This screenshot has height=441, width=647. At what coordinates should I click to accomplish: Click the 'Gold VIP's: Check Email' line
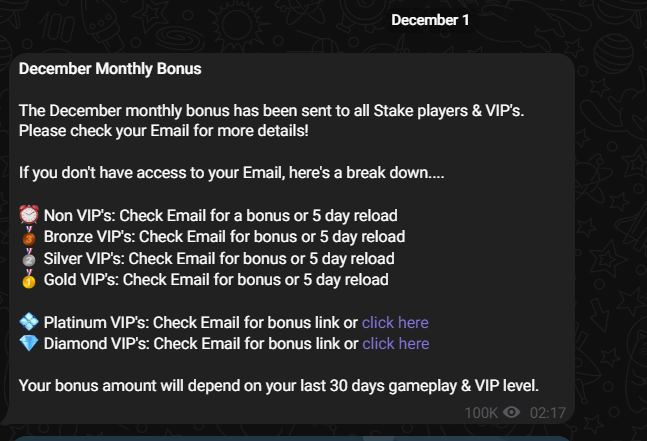[216, 280]
